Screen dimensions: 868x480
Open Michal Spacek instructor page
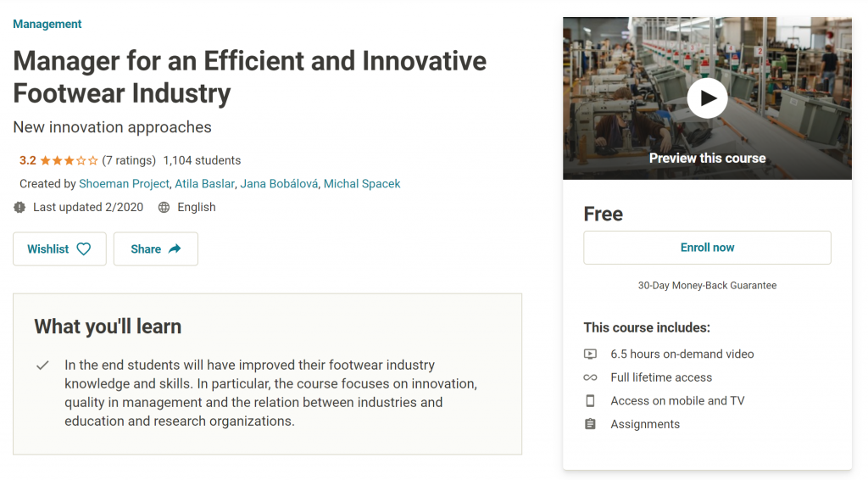click(362, 184)
